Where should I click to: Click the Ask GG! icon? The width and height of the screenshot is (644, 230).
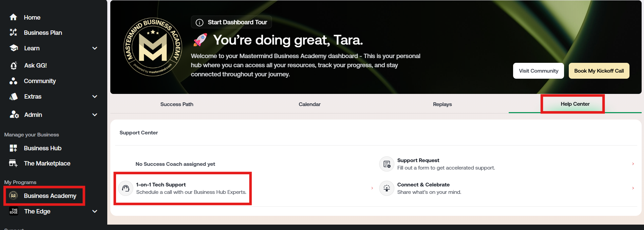tap(13, 66)
